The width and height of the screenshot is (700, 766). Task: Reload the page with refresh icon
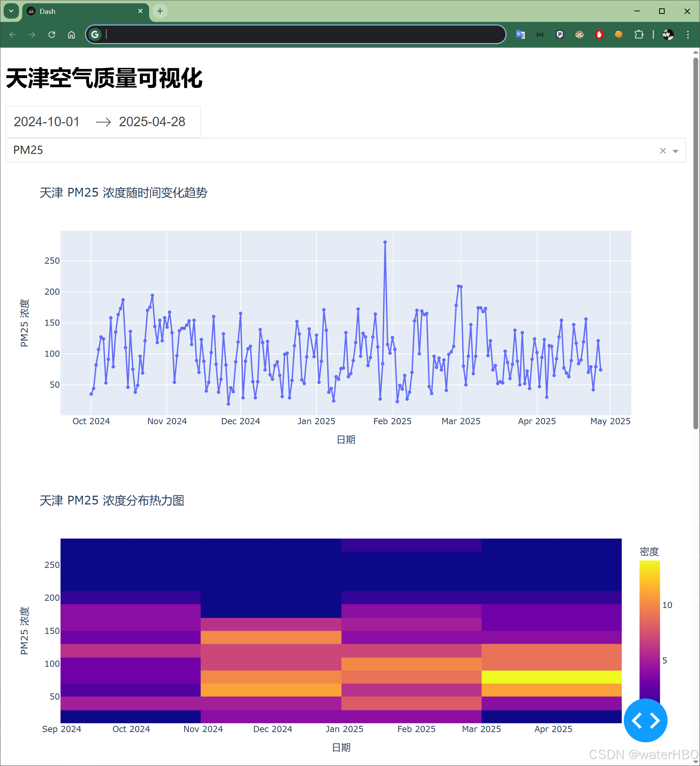tap(52, 35)
